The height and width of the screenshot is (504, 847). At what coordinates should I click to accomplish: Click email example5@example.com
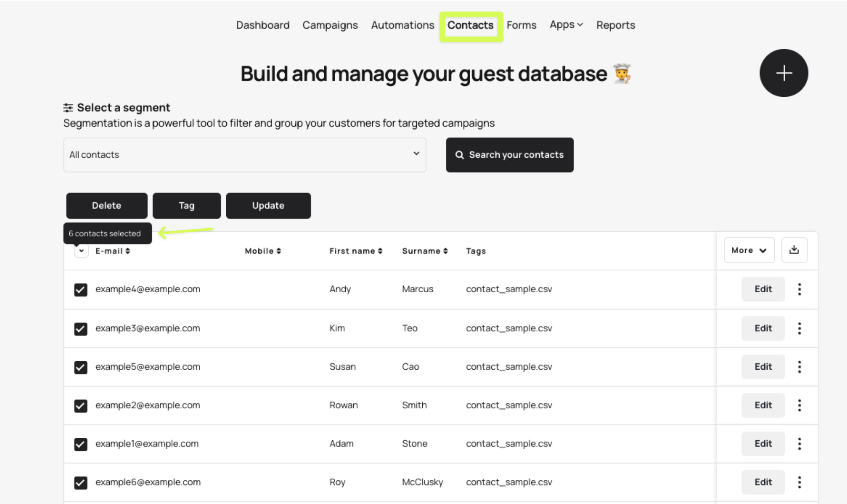tap(148, 367)
